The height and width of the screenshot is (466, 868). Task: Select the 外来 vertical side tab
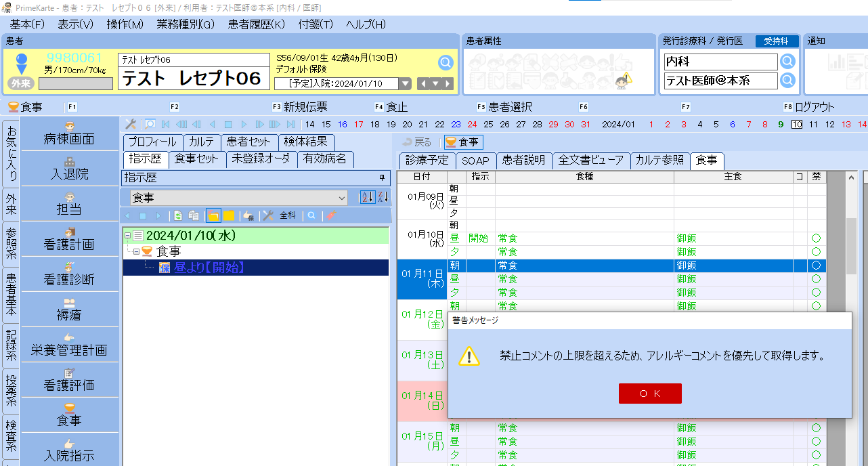12,205
